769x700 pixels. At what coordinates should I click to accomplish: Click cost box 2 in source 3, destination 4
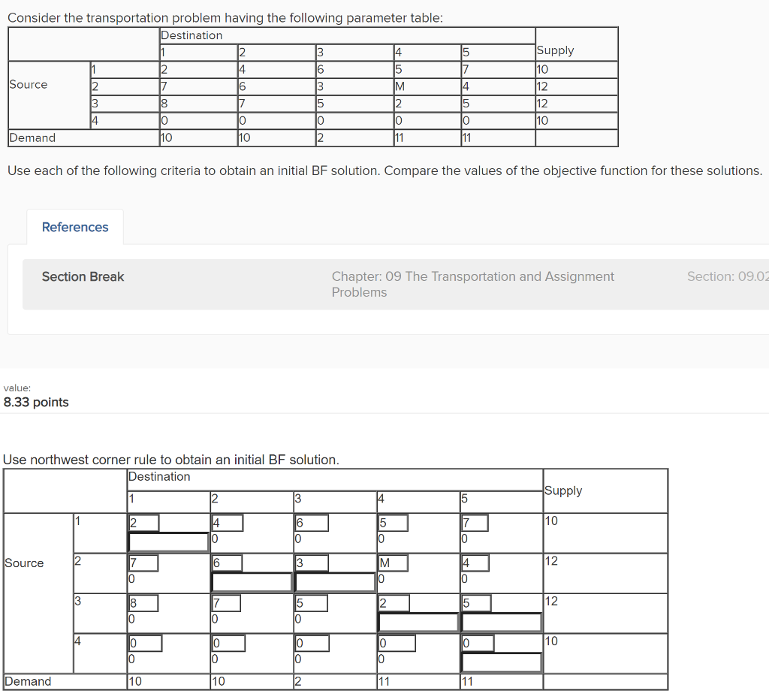[394, 603]
